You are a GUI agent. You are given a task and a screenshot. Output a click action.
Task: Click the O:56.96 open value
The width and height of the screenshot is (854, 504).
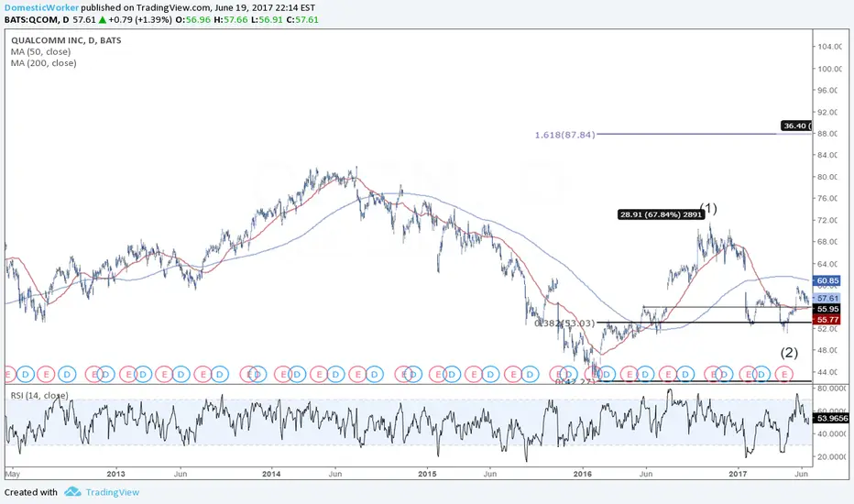pos(192,19)
